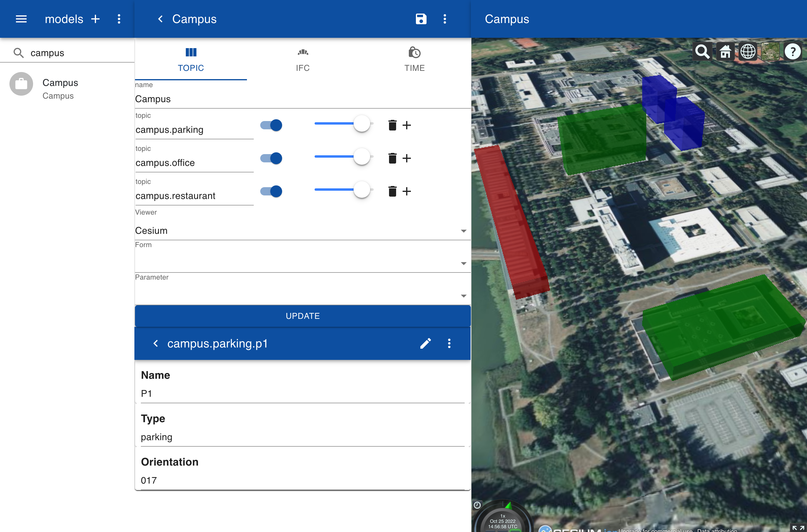807x532 pixels.
Task: Delete the campus.parking topic
Action: (x=392, y=125)
